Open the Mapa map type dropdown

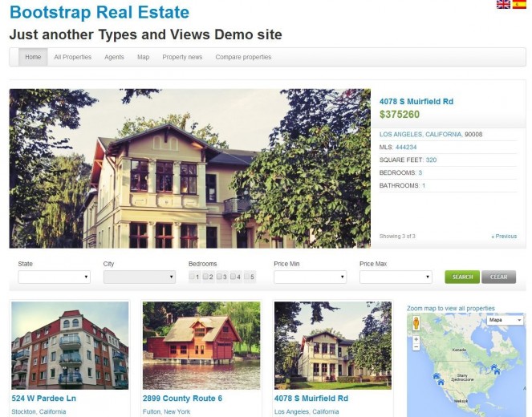pos(505,320)
